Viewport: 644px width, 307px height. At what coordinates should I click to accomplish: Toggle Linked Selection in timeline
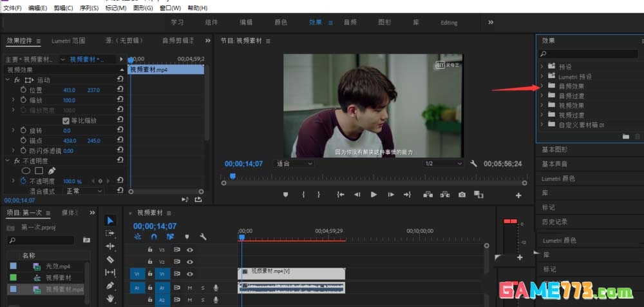click(170, 237)
